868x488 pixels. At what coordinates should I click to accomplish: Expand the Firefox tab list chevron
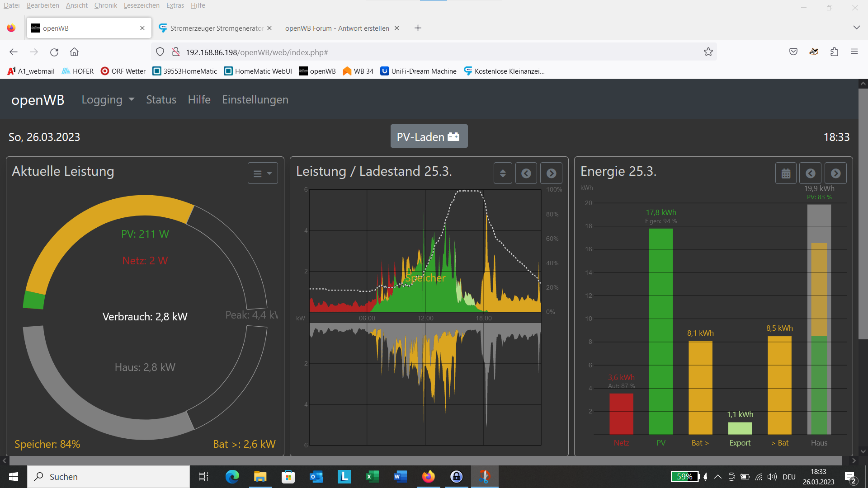pyautogui.click(x=856, y=28)
